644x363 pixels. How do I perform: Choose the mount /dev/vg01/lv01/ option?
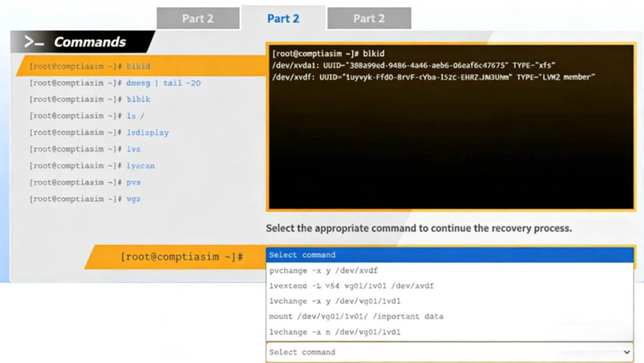tap(357, 317)
